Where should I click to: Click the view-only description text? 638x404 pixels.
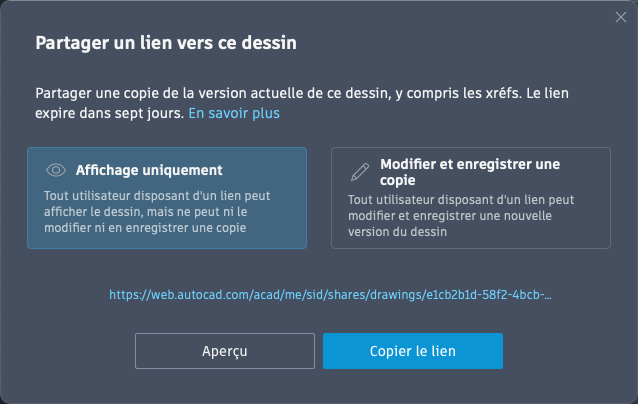coord(158,211)
